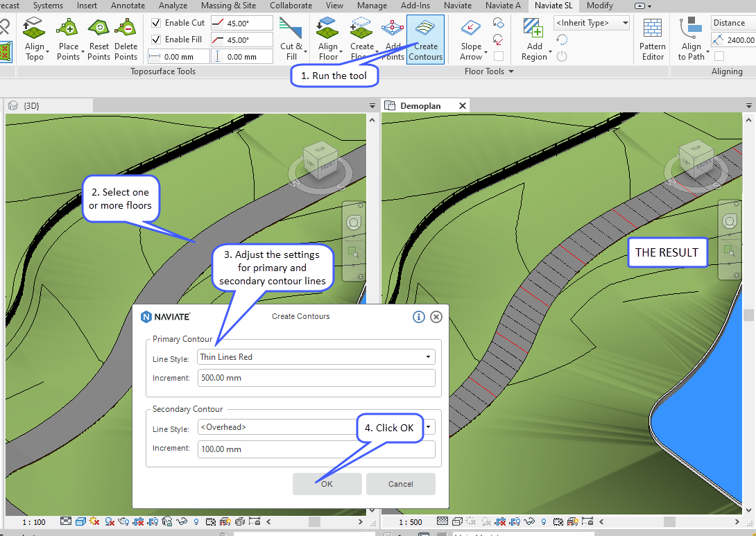Click the rotate slope arrow icon
Image resolution: width=756 pixels, height=536 pixels.
pyautogui.click(x=499, y=40)
